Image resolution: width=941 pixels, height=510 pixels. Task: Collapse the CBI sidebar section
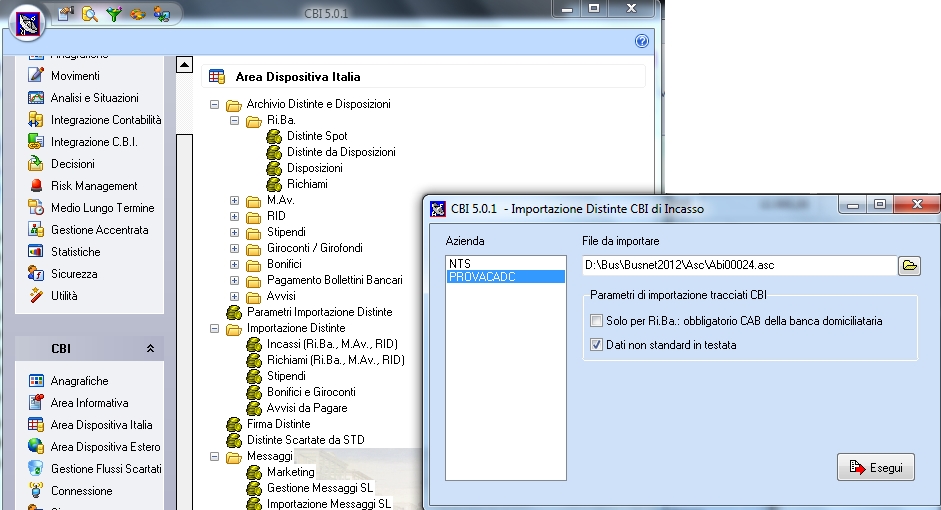point(150,349)
